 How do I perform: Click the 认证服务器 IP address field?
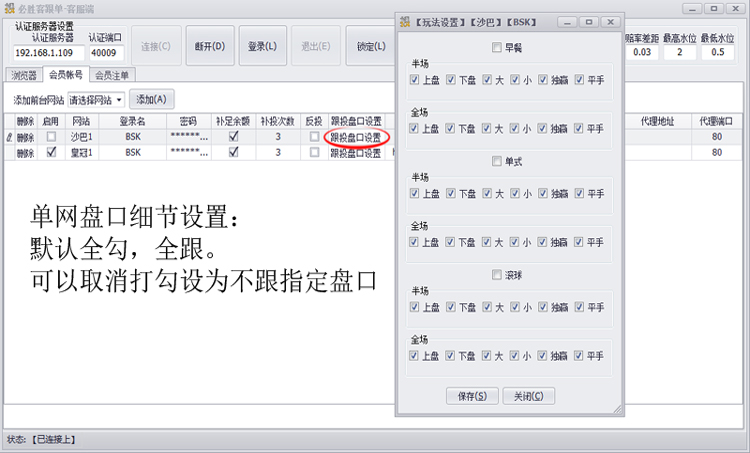coord(49,53)
